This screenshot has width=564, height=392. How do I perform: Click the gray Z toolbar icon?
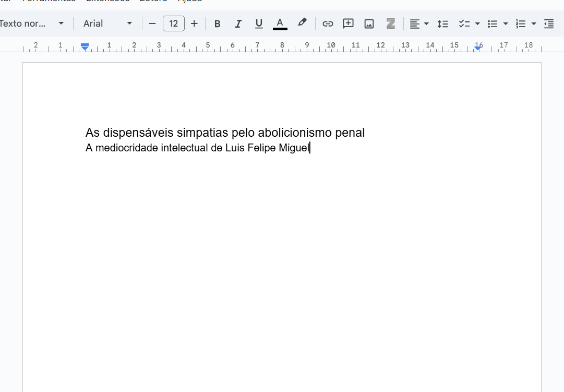(390, 23)
